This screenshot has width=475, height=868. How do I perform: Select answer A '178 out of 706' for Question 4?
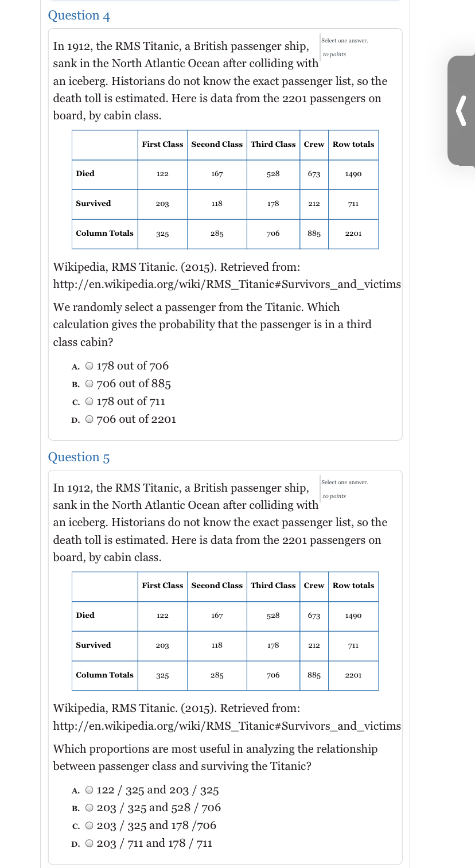coord(89,365)
